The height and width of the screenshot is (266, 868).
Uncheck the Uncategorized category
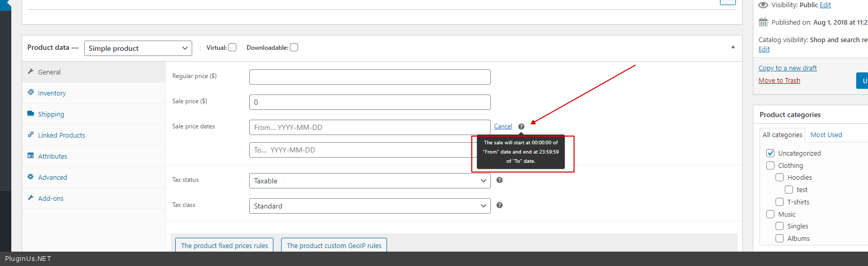[770, 153]
